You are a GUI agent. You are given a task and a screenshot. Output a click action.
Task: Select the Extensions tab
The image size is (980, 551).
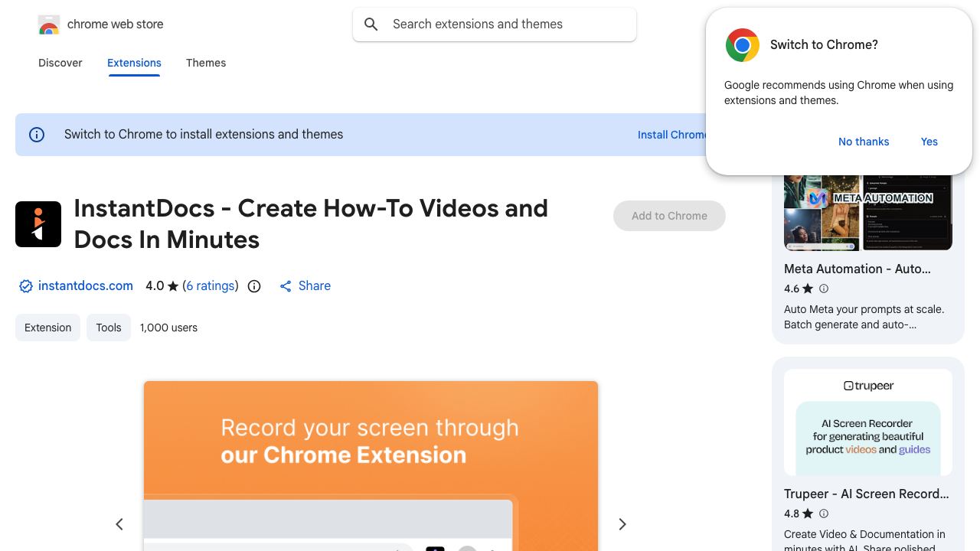[134, 63]
